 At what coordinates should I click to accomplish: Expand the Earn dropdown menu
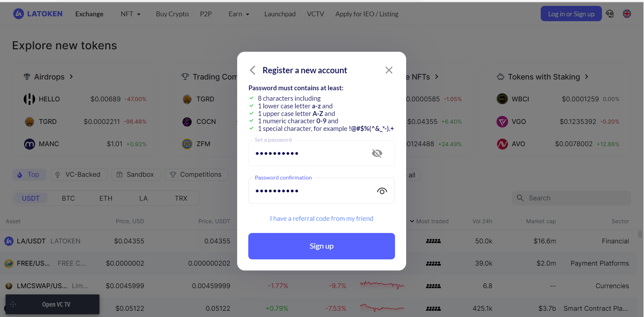point(239,14)
